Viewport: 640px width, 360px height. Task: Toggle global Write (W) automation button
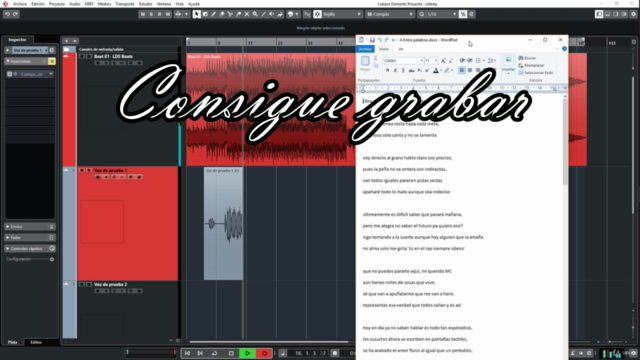click(x=167, y=14)
